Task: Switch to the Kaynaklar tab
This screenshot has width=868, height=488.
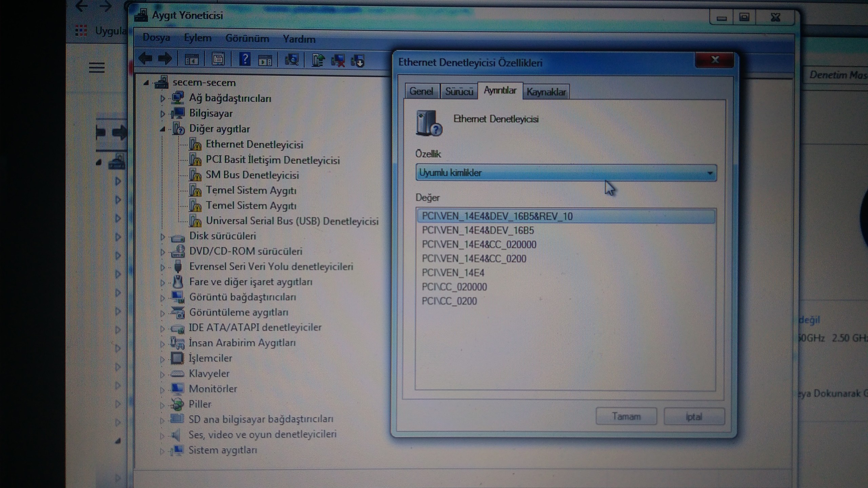Action: (546, 92)
